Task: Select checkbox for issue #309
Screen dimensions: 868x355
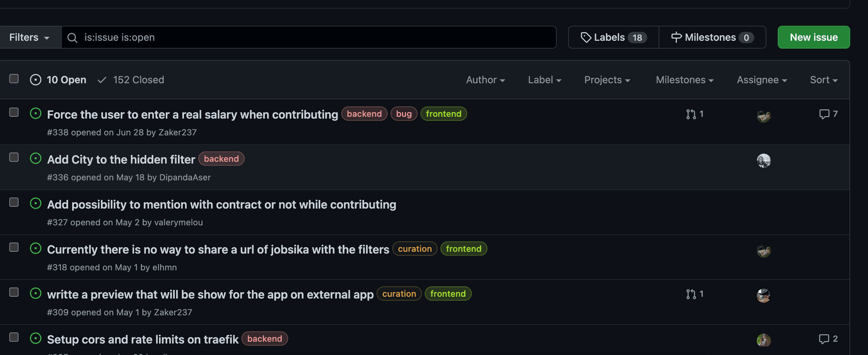Action: pyautogui.click(x=14, y=292)
